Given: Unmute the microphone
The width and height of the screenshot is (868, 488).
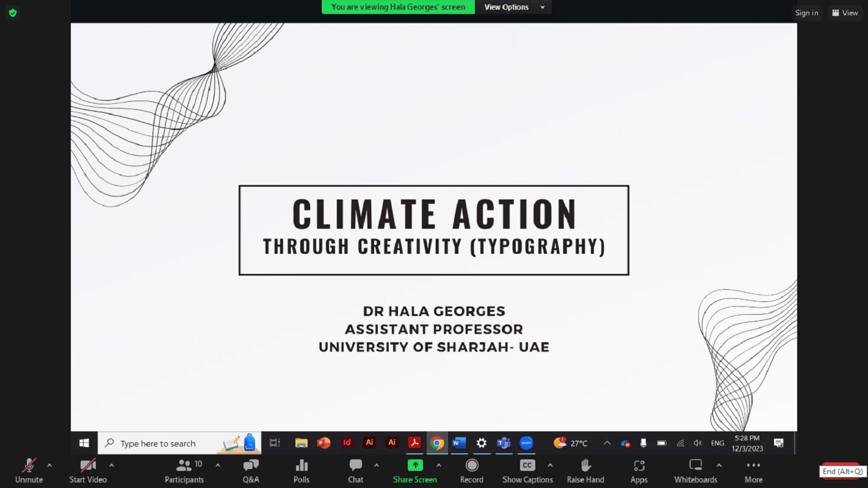Looking at the screenshot, I should click(29, 470).
